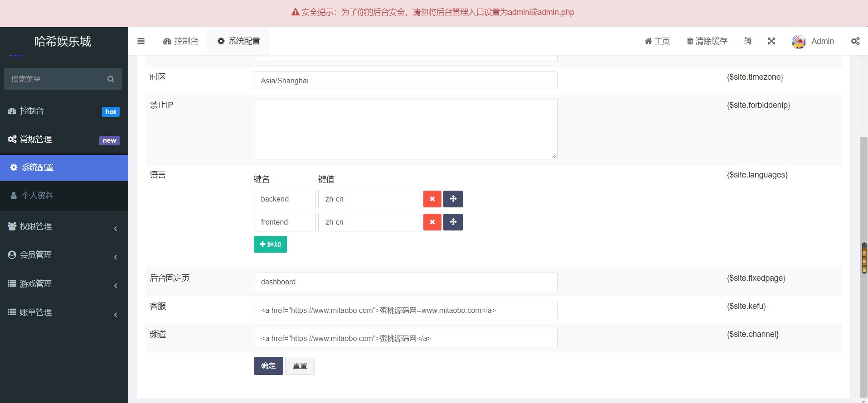
Task: Click the 清除缓存 link
Action: [x=707, y=41]
